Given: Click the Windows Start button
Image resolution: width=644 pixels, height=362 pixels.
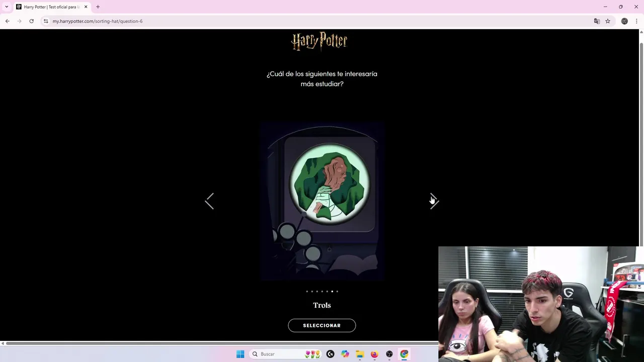Looking at the screenshot, I should click(240, 354).
